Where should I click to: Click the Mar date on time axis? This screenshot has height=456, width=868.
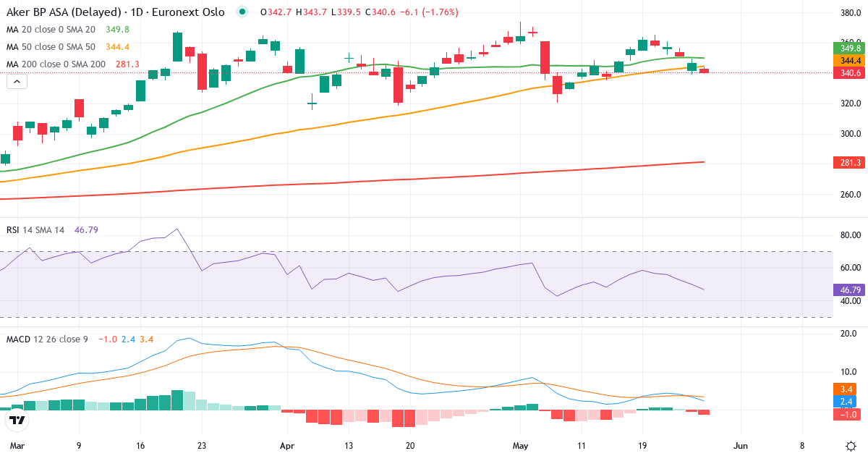pyautogui.click(x=17, y=444)
